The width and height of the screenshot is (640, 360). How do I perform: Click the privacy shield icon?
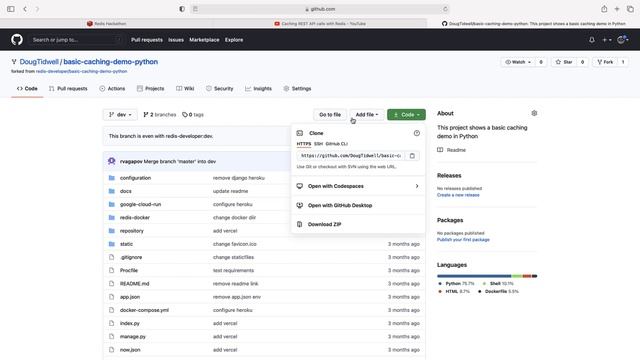(x=182, y=9)
